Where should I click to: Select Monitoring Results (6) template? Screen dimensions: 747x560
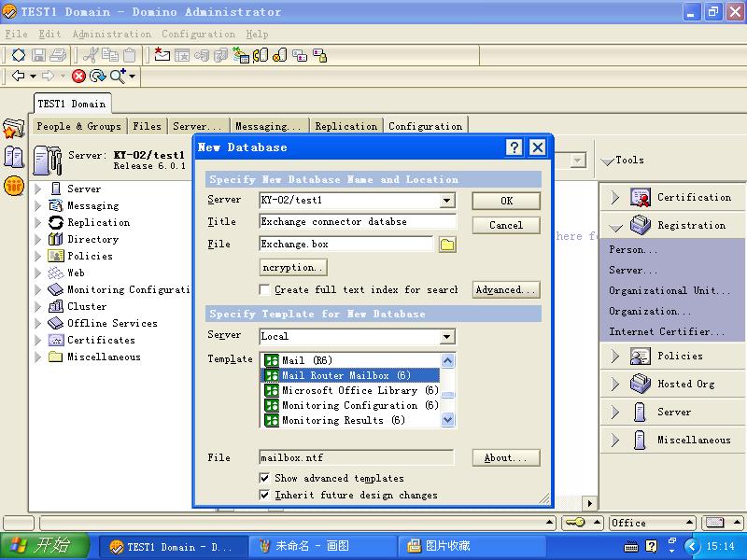tap(351, 421)
